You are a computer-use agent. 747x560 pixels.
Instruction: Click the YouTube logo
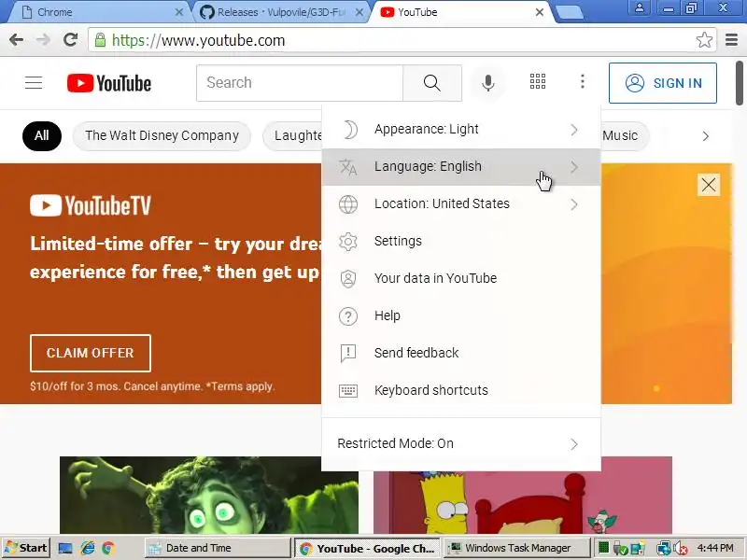tap(109, 83)
